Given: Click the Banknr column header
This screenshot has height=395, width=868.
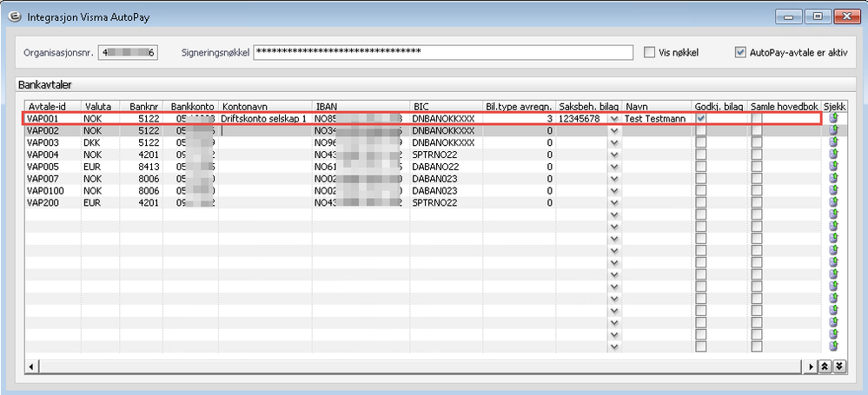Looking at the screenshot, I should tap(141, 106).
